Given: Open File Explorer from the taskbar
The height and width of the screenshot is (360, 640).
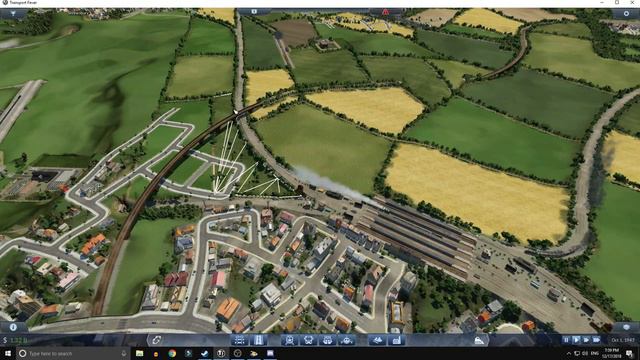Looking at the screenshot, I should (140, 353).
